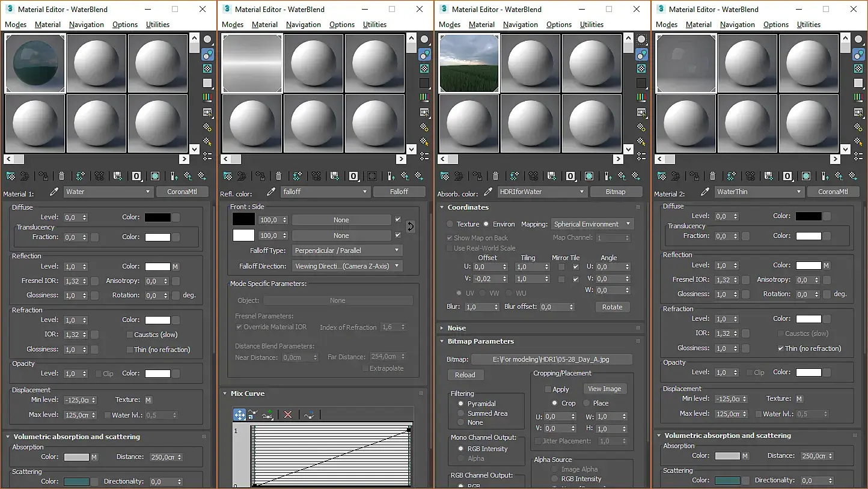The width and height of the screenshot is (868, 489).
Task: Toggle checkered Background icon in Material 1 window
Action: pyautogui.click(x=207, y=68)
